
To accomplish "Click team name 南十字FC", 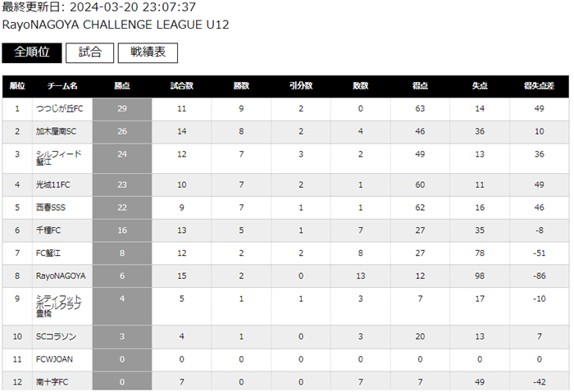I will pyautogui.click(x=52, y=382).
